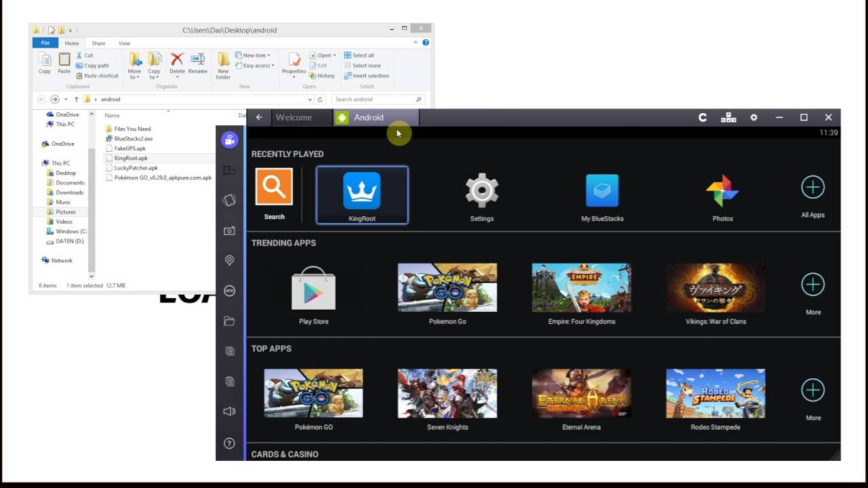Image resolution: width=868 pixels, height=488 pixels.
Task: Click the copy icon in BlueStacks sidebar
Action: click(229, 350)
